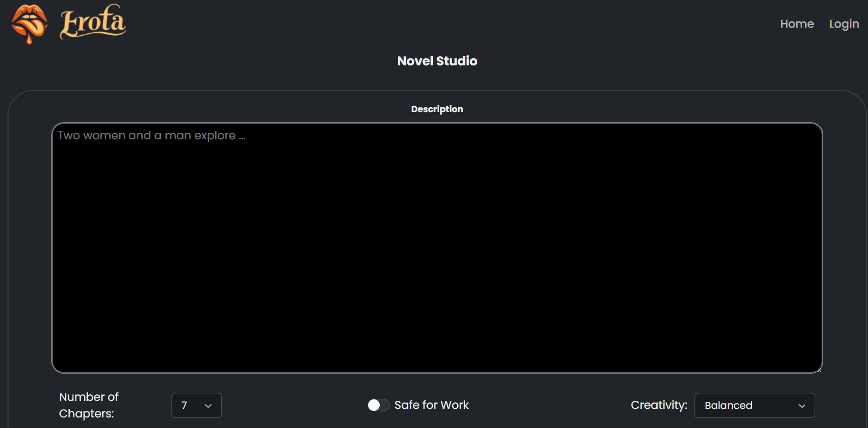Click the Novel Studio page heading
This screenshot has height=428, width=868.
tap(437, 61)
